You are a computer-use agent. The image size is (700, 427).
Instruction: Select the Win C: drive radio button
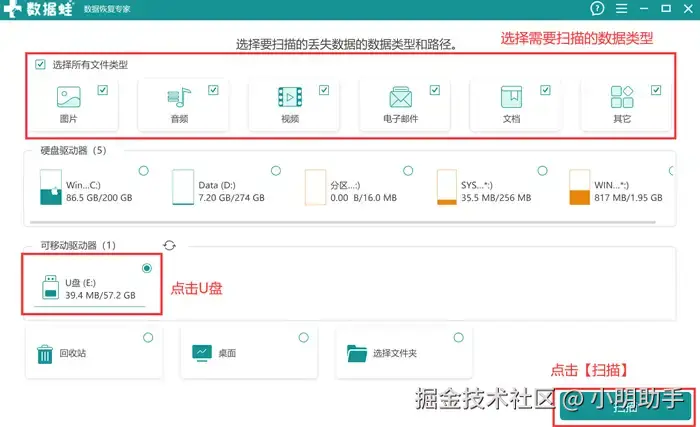coord(144,171)
